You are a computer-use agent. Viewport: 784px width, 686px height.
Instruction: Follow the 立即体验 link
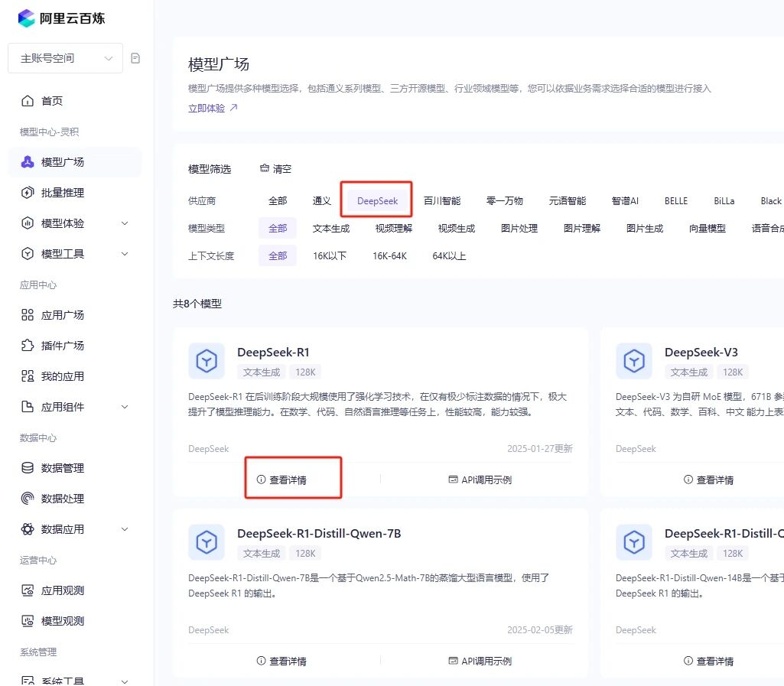(213, 109)
